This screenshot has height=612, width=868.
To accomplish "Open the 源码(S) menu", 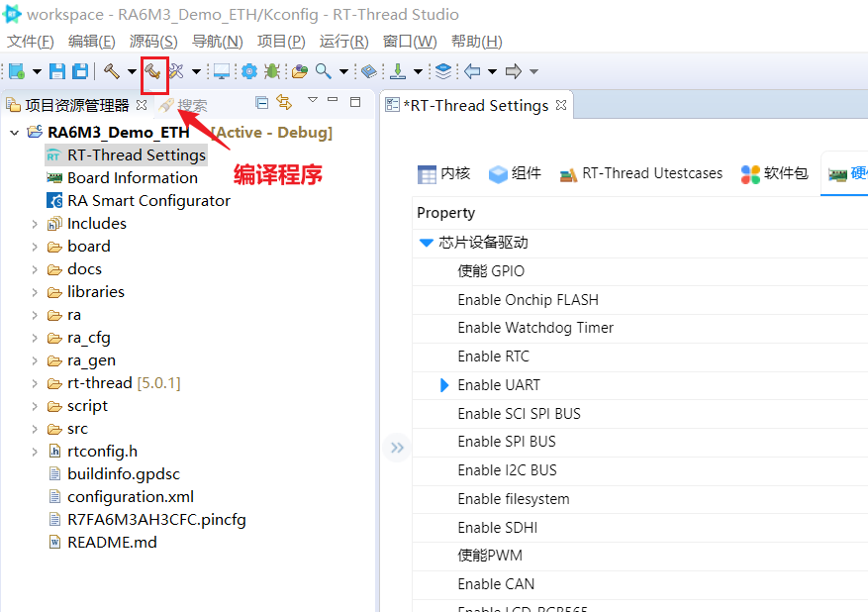I will pos(153,42).
